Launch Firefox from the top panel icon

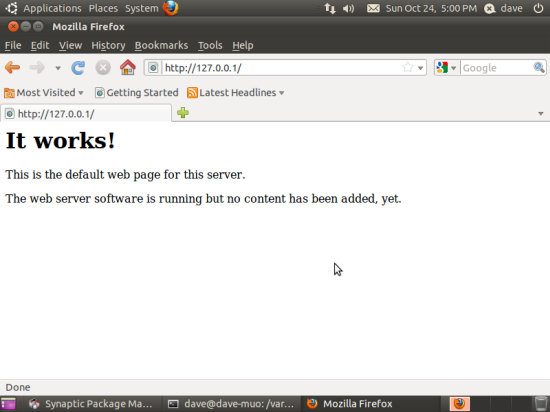click(x=170, y=8)
